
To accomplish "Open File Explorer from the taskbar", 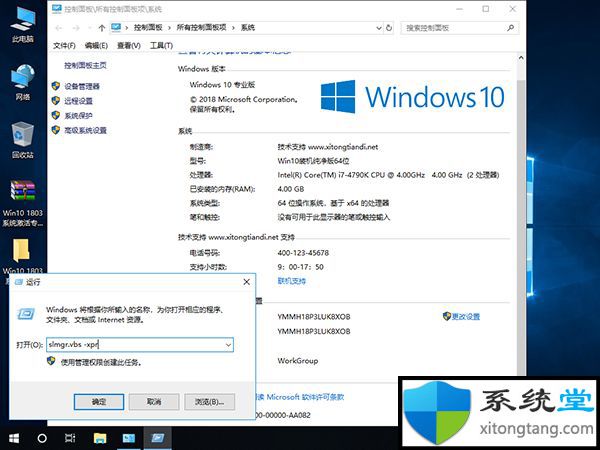I will tap(100, 438).
